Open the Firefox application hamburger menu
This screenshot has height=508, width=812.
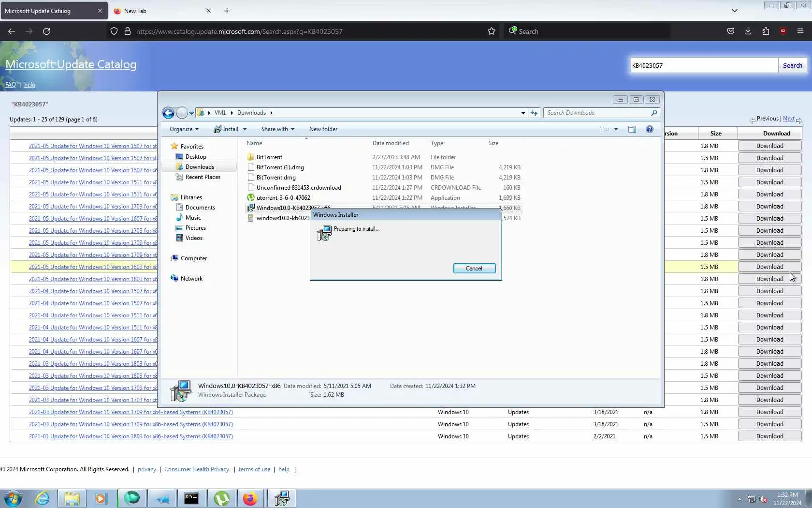click(800, 31)
